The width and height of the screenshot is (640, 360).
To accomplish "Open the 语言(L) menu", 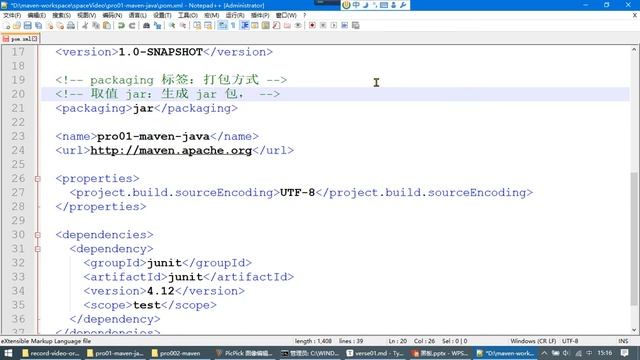I will coord(138,15).
